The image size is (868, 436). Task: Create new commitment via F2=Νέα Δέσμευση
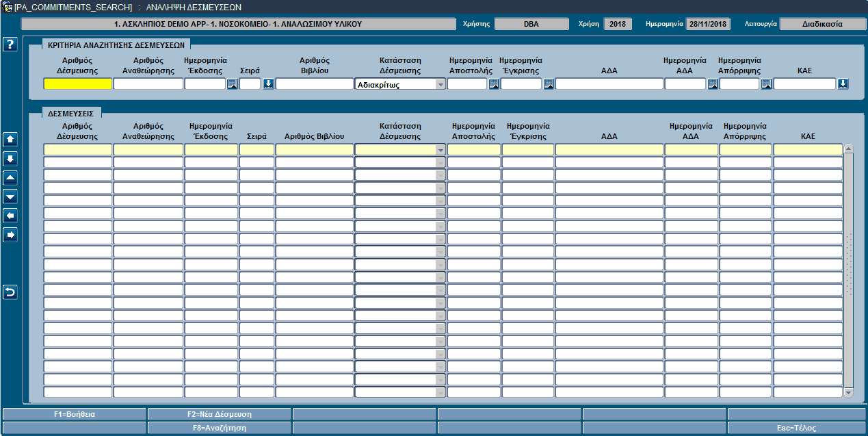coord(219,414)
